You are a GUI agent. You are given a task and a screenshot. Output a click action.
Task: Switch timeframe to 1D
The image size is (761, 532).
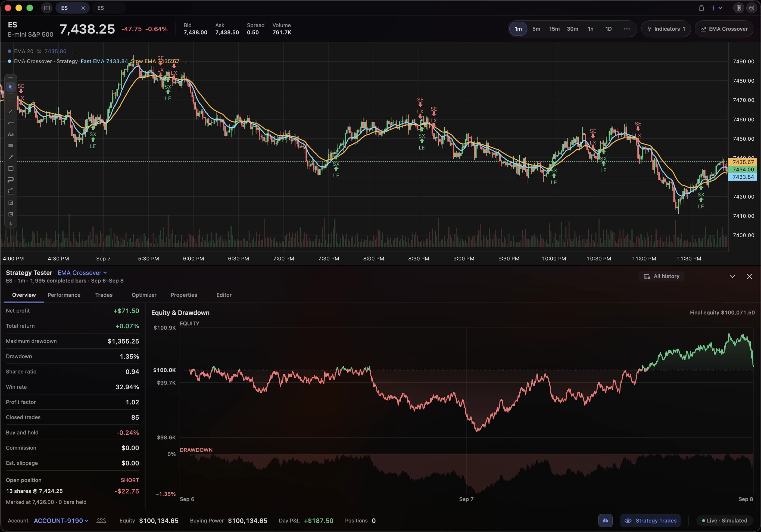click(609, 29)
